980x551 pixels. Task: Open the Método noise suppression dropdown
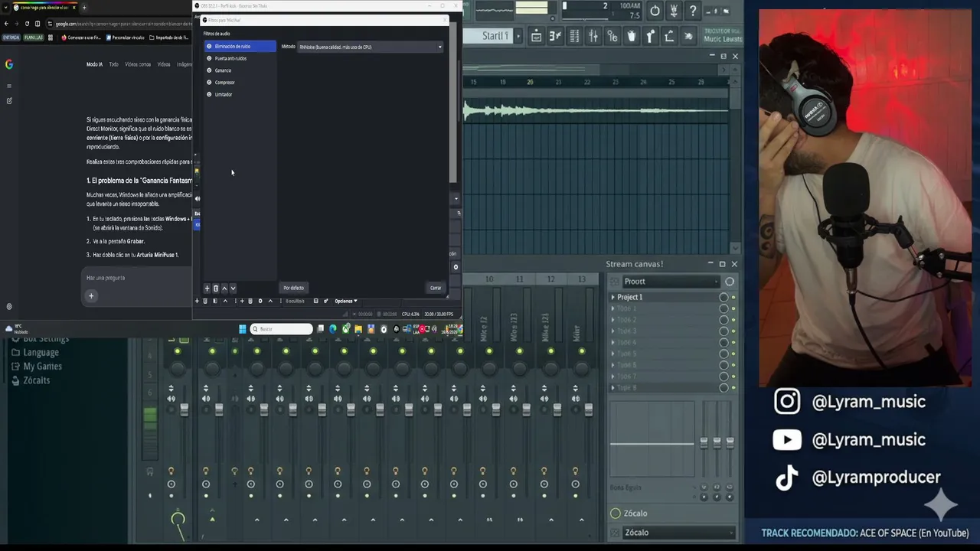click(x=371, y=47)
